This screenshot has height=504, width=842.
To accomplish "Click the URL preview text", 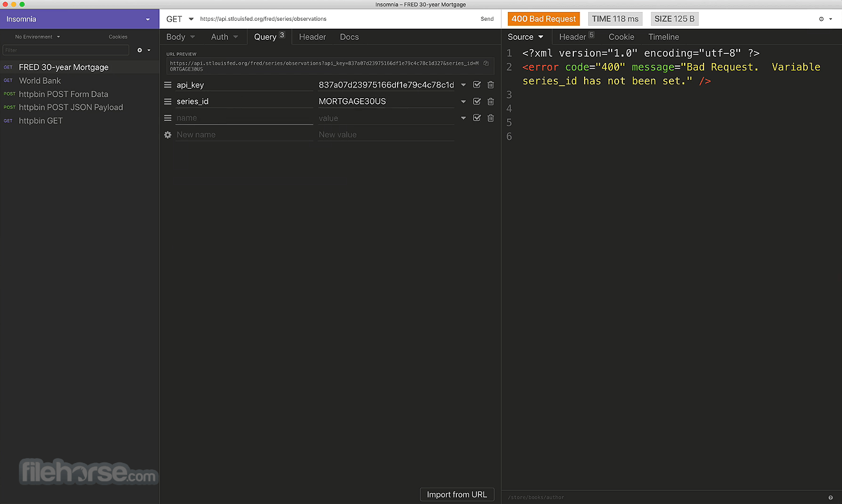I will tap(325, 66).
